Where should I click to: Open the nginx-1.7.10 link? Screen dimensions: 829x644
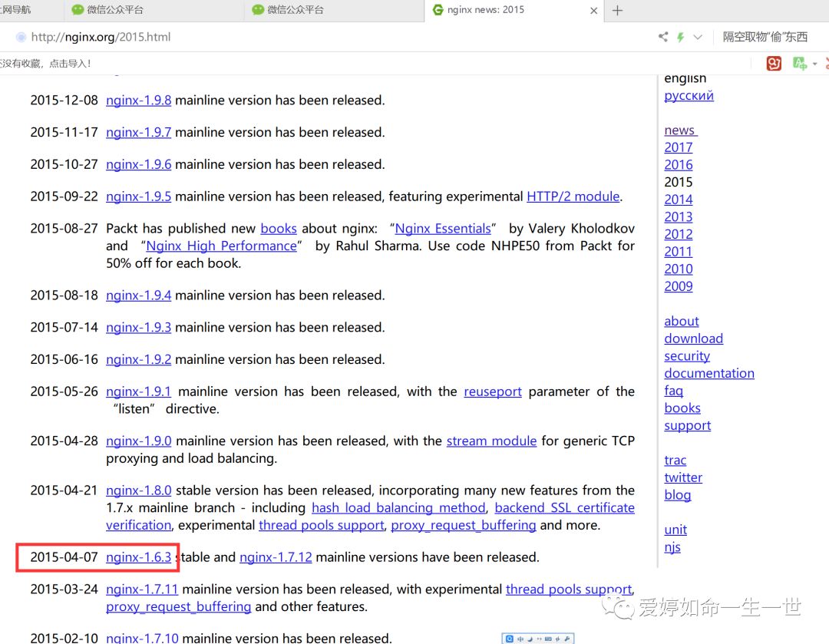[x=142, y=638]
